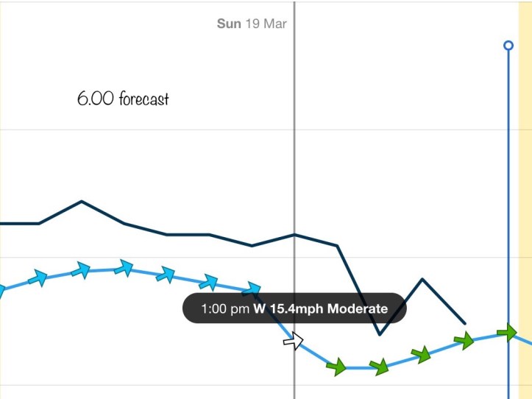Viewport: 532px width, 399px height.
Task: Pick the fourth fully visible cyan wind arrow
Action: pyautogui.click(x=166, y=275)
